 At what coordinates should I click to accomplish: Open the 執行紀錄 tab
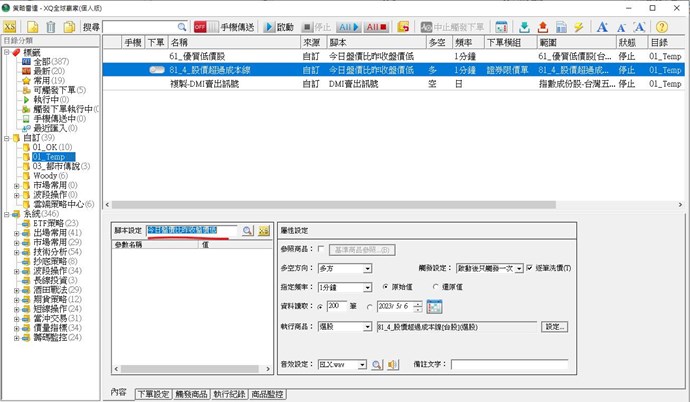click(x=229, y=394)
